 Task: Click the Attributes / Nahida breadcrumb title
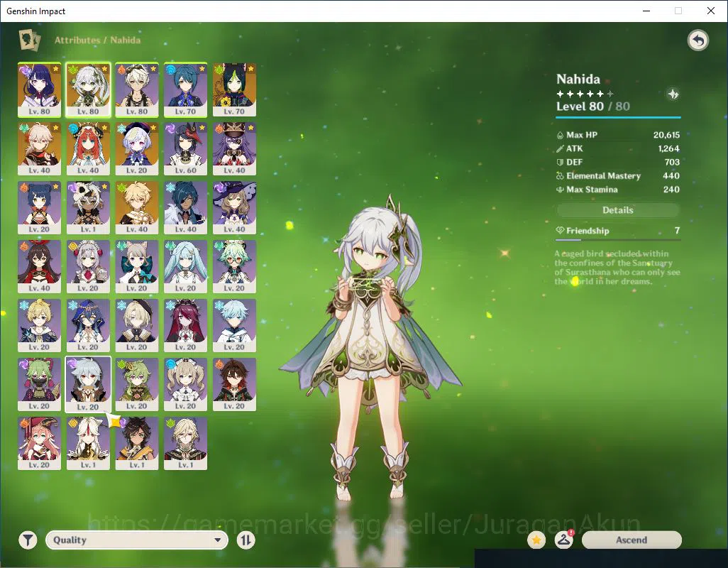pyautogui.click(x=97, y=40)
